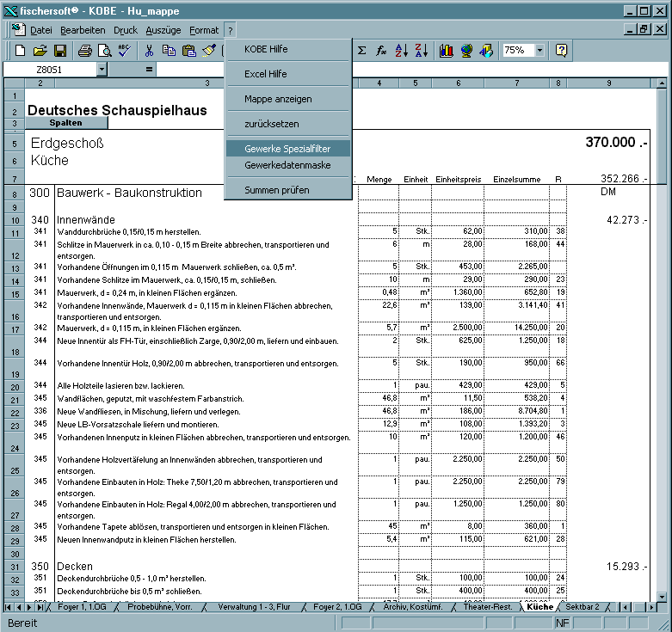Image resolution: width=672 pixels, height=632 pixels.
Task: Click the Cut scissors icon
Action: click(149, 51)
